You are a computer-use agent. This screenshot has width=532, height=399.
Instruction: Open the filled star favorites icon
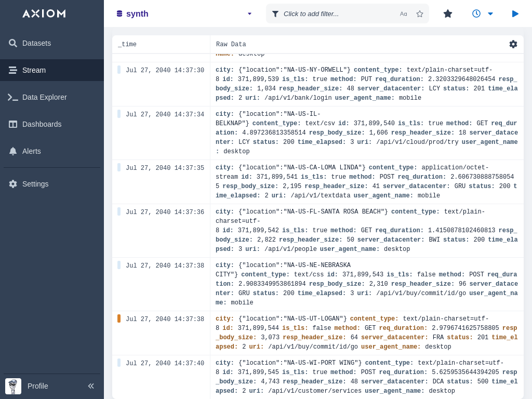[x=448, y=14]
